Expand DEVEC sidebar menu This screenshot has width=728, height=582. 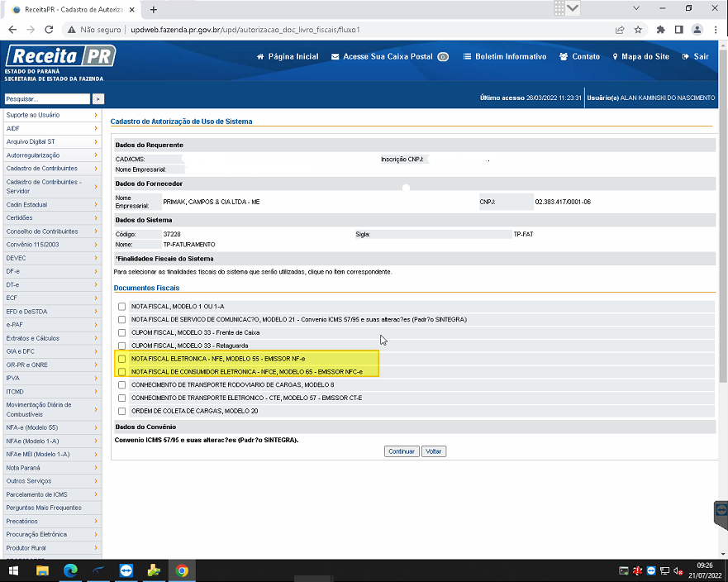[x=52, y=258]
